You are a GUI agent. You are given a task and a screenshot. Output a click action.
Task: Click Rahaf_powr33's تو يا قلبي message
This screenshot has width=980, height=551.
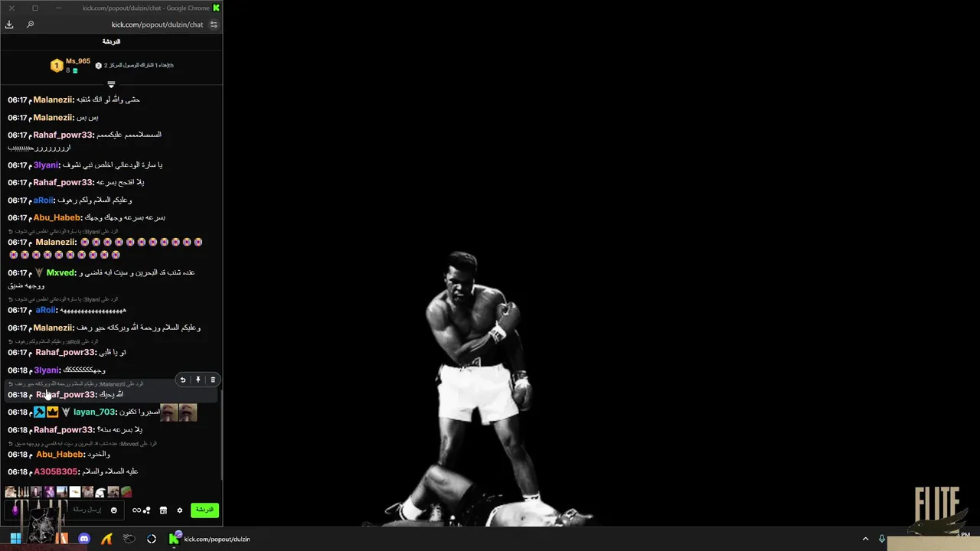pyautogui.click(x=113, y=352)
